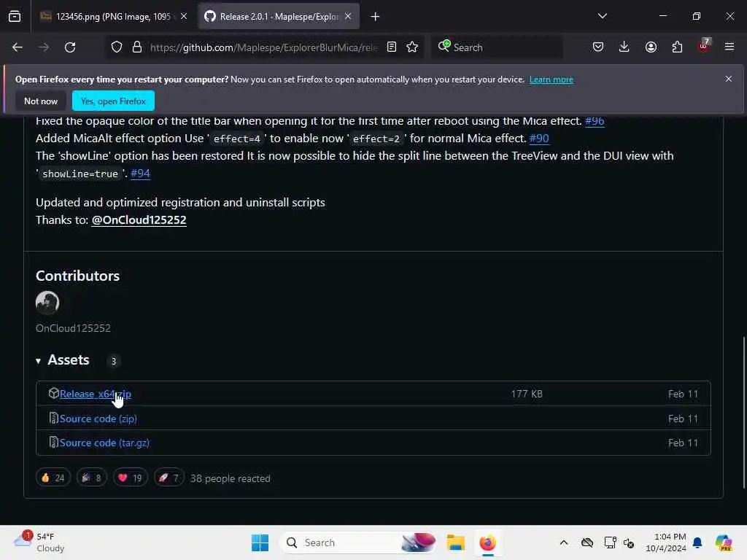Click file icon beside Source code (tar.gz)

pos(54,443)
